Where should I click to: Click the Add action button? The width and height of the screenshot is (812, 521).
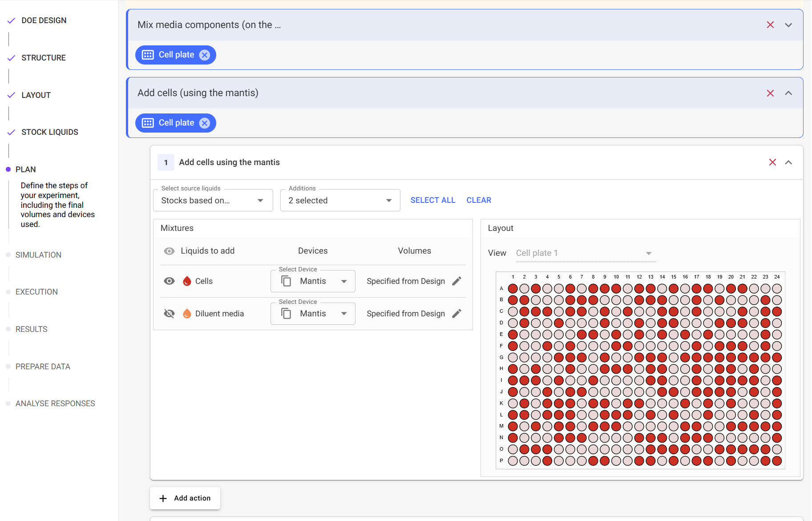click(x=185, y=498)
